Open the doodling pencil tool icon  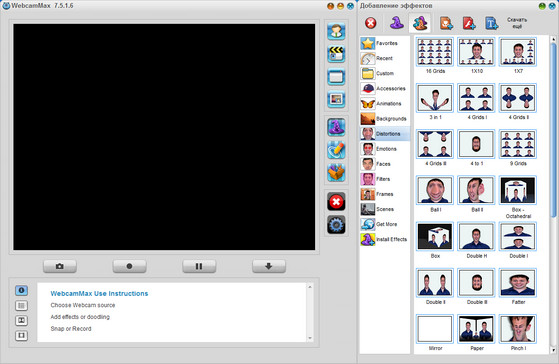point(336,150)
